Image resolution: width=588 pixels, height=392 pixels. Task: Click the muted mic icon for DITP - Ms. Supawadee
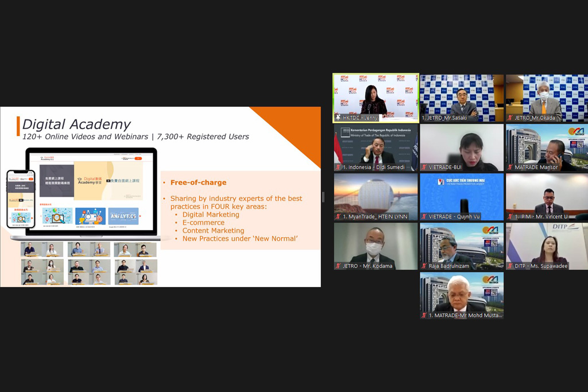click(x=510, y=266)
